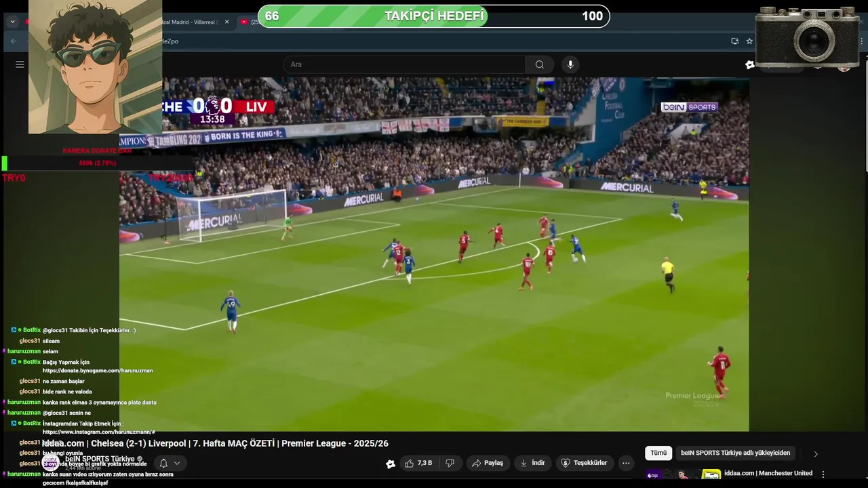This screenshot has width=868, height=488.
Task: Like the video showing 7,3 B likes
Action: (418, 463)
